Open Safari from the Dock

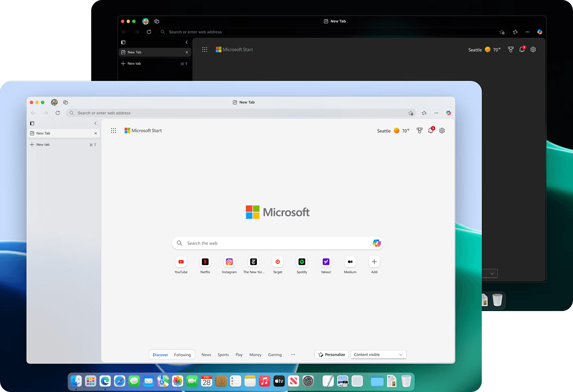pyautogui.click(x=119, y=381)
